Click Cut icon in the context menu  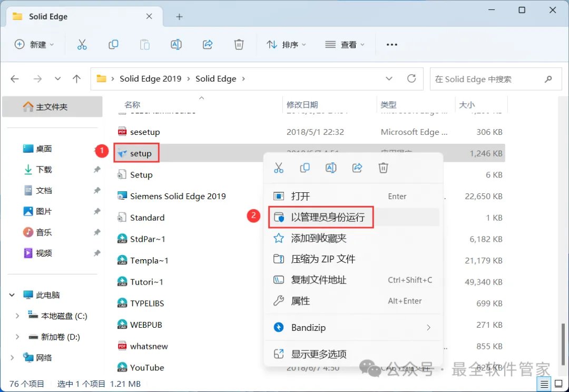[x=279, y=168]
